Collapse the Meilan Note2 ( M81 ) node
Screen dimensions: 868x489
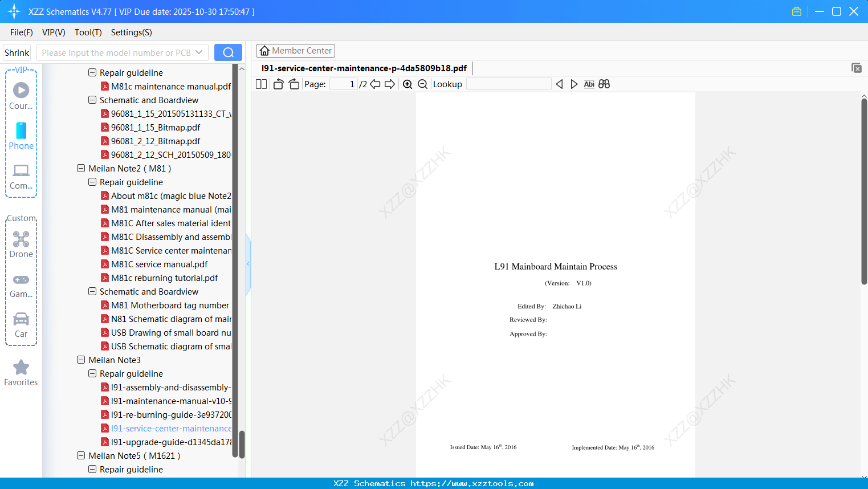(x=81, y=169)
